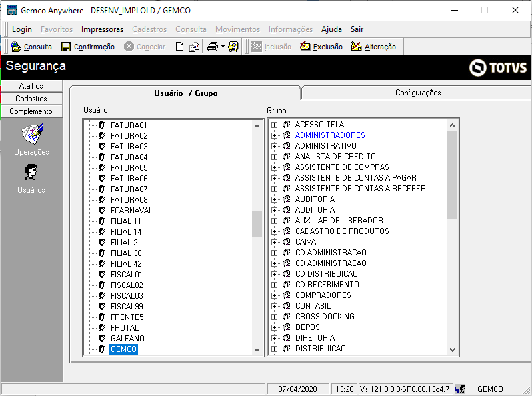
Task: Select group ADMINISTRATIVO
Action: [326, 146]
